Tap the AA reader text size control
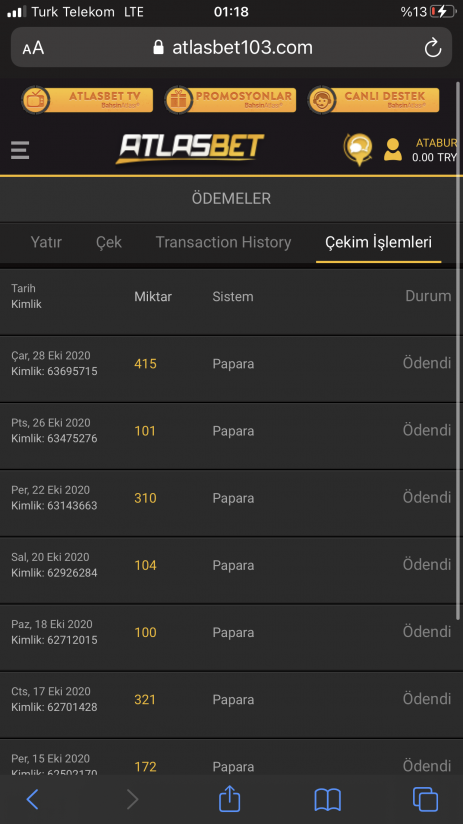Viewport: 463px width, 824px height. tap(33, 48)
